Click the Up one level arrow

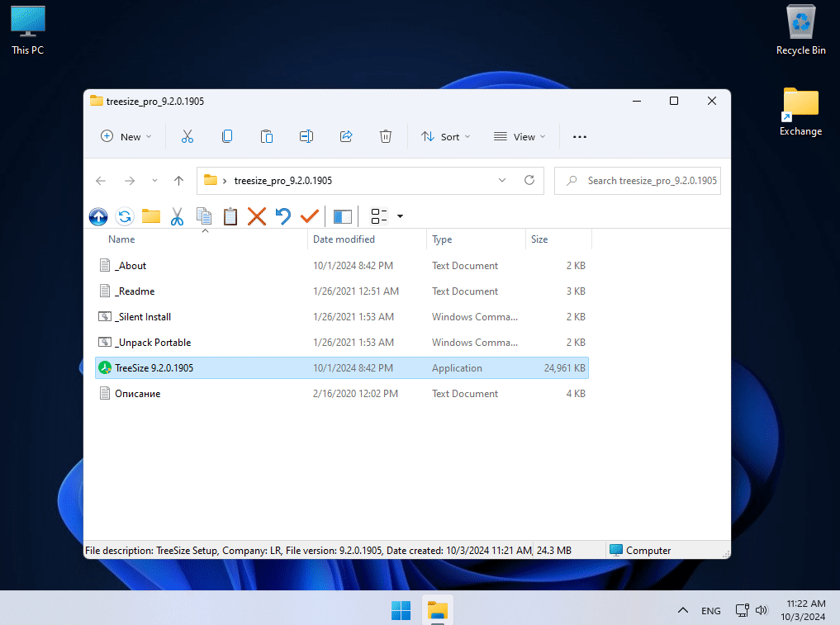pyautogui.click(x=179, y=181)
